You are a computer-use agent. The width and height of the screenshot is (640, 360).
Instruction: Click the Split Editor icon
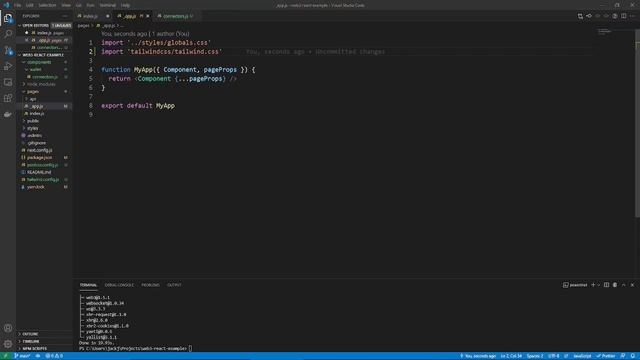(x=624, y=16)
